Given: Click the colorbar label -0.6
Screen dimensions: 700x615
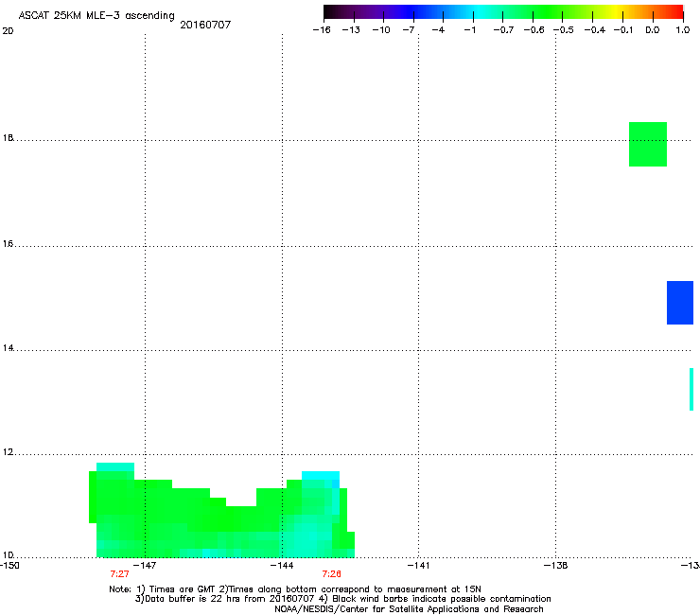Looking at the screenshot, I should [x=534, y=30].
